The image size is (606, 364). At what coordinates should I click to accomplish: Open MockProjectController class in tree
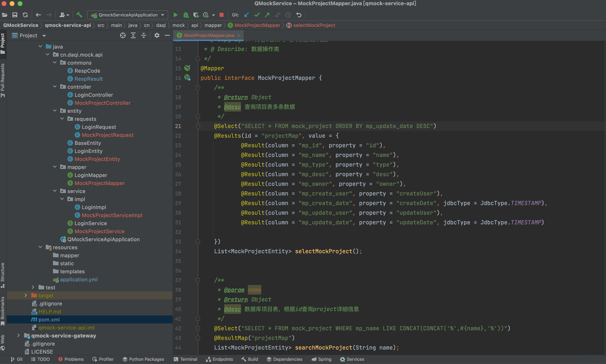click(x=102, y=103)
